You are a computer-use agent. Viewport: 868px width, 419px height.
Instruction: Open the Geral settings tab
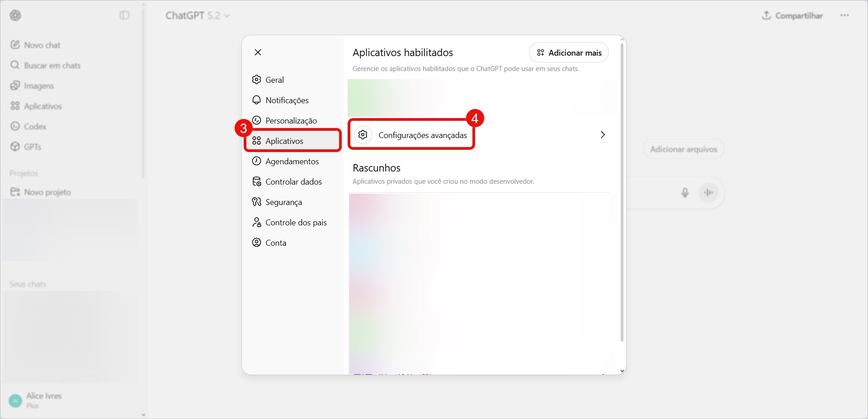(x=274, y=80)
